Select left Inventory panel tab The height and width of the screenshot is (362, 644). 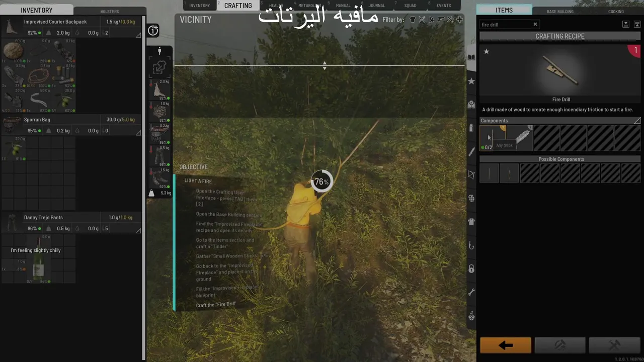[x=36, y=10]
